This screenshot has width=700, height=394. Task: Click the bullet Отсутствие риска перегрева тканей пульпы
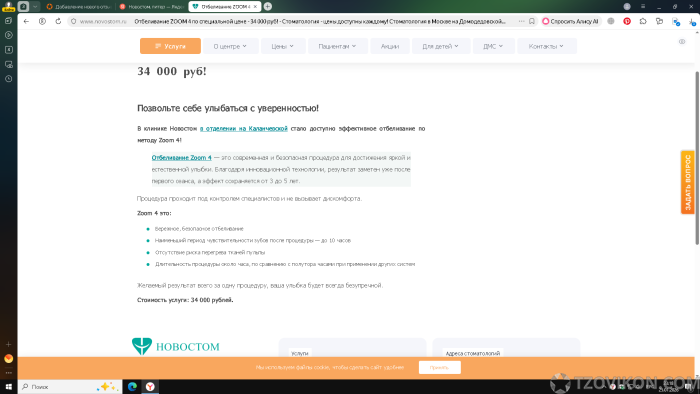[210, 252]
